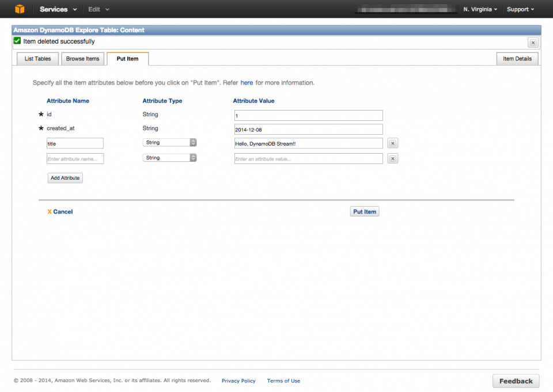
Task: Open the type dropdown for title attribute
Action: (169, 142)
